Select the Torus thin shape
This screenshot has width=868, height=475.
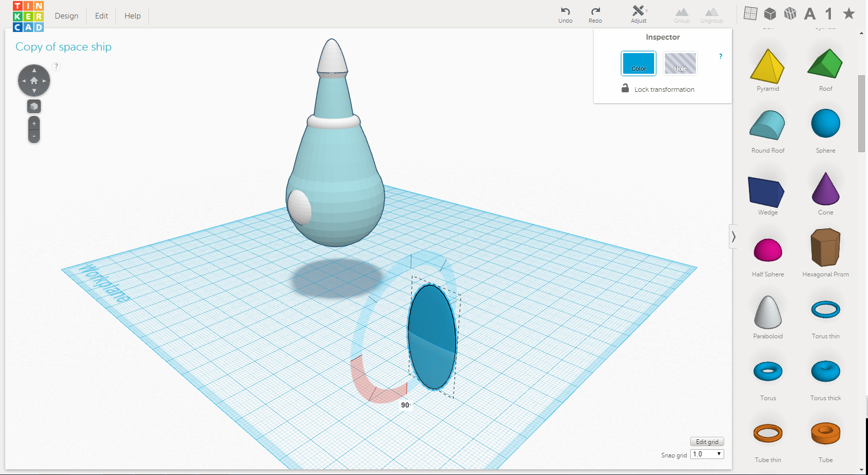[x=826, y=309]
